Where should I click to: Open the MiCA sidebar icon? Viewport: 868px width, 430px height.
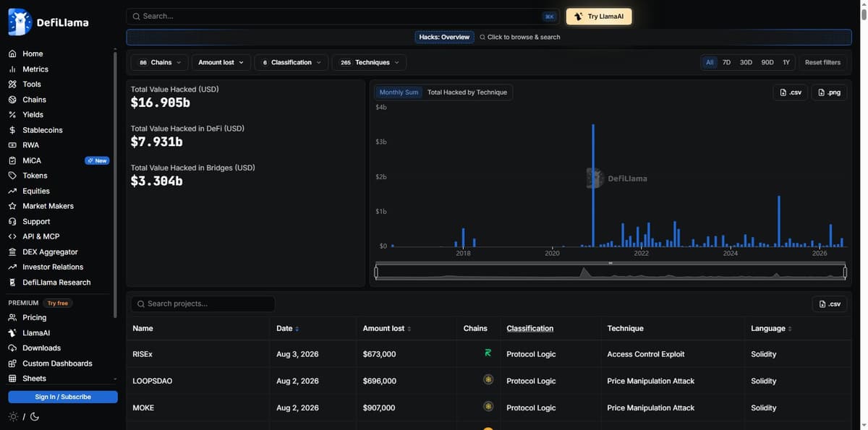[12, 160]
